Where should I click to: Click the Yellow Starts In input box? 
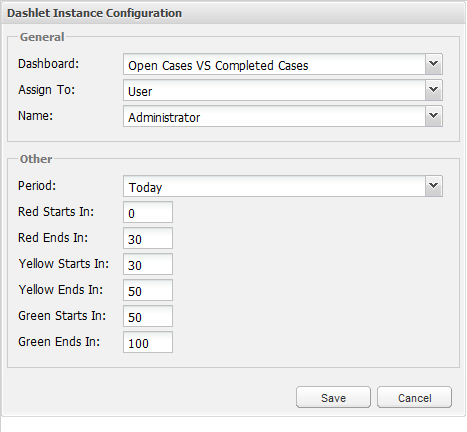pos(148,264)
